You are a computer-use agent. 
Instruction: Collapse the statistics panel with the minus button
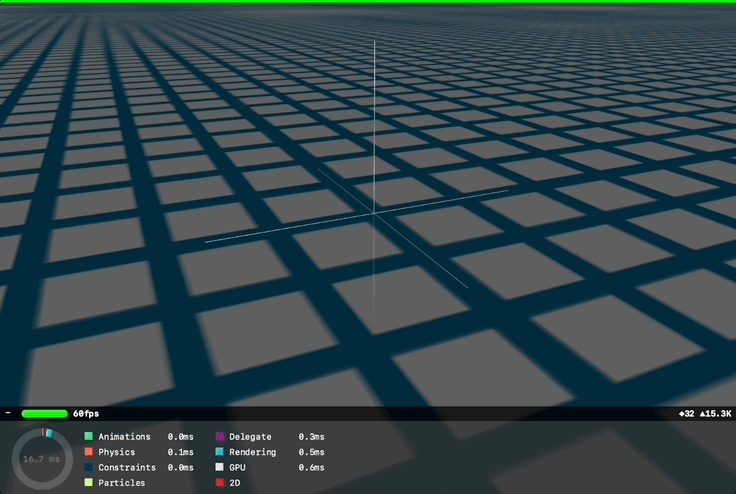click(x=8, y=413)
